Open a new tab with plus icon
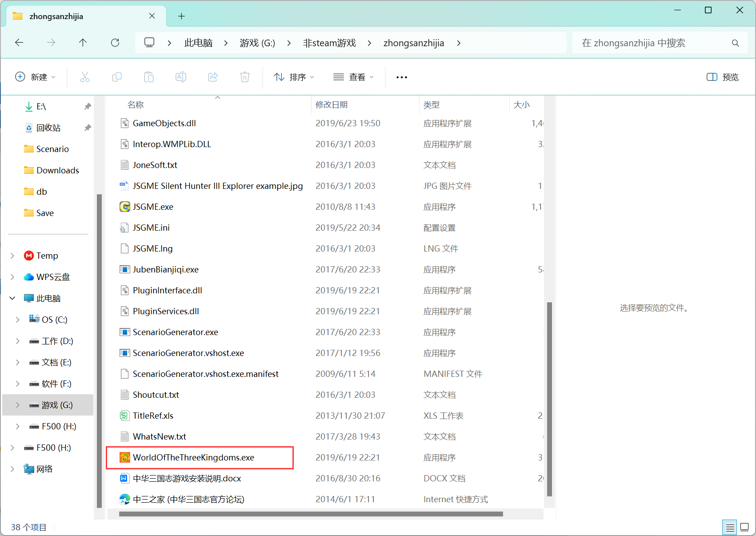The height and width of the screenshot is (536, 756). coord(181,16)
